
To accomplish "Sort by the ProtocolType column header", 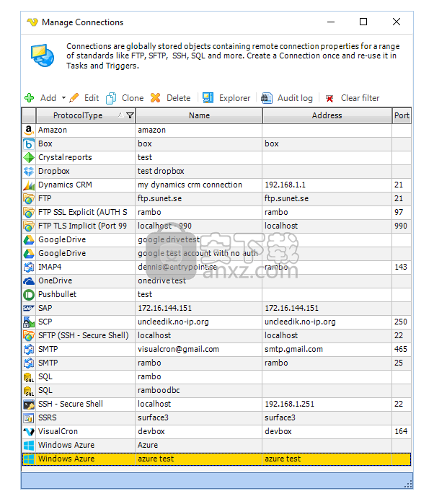I will (x=78, y=115).
